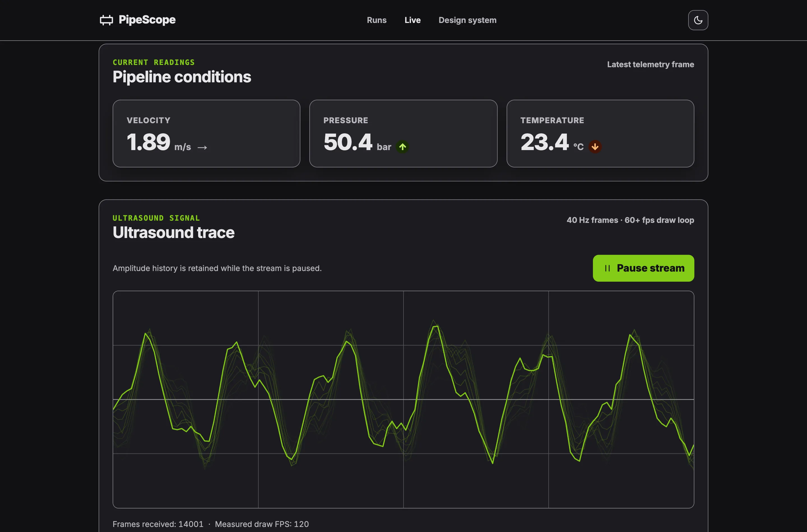Open the Runs navigation tab
The width and height of the screenshot is (807, 532).
tap(377, 20)
